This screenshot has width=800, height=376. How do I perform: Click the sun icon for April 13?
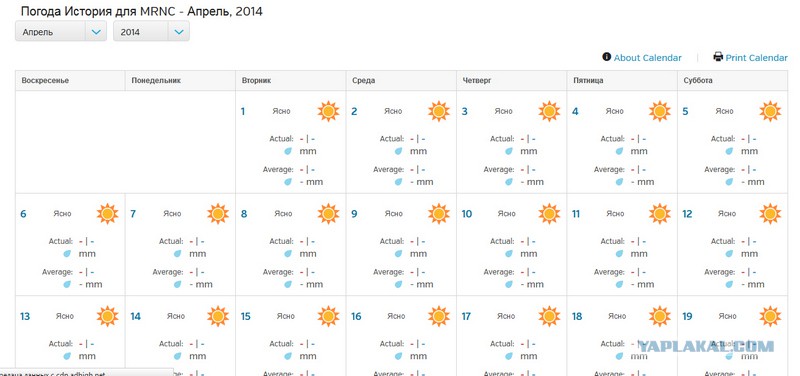click(x=107, y=316)
